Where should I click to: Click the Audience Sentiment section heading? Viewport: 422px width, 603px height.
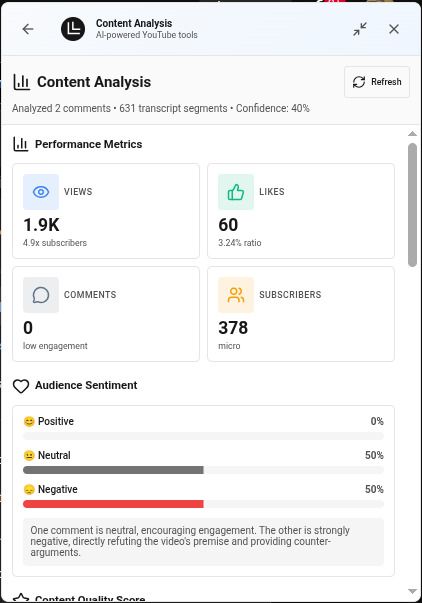point(86,385)
